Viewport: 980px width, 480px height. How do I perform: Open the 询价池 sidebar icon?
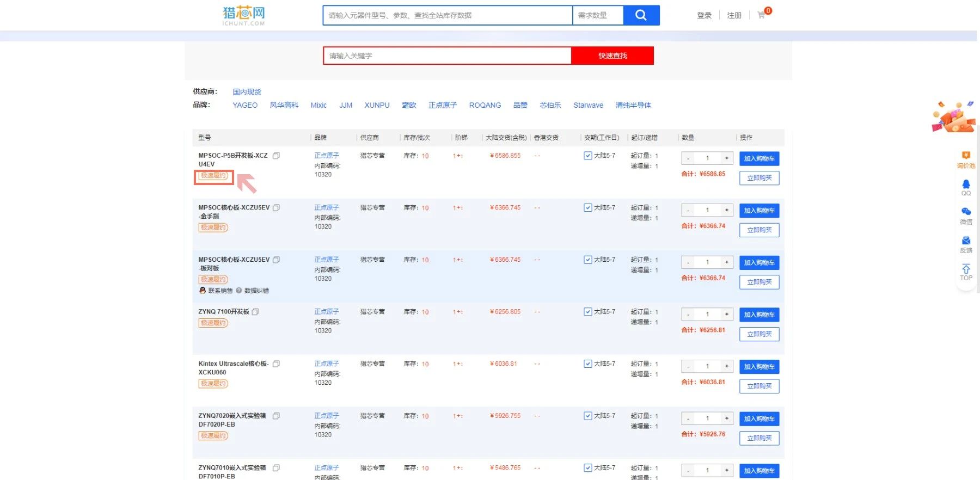[966, 159]
